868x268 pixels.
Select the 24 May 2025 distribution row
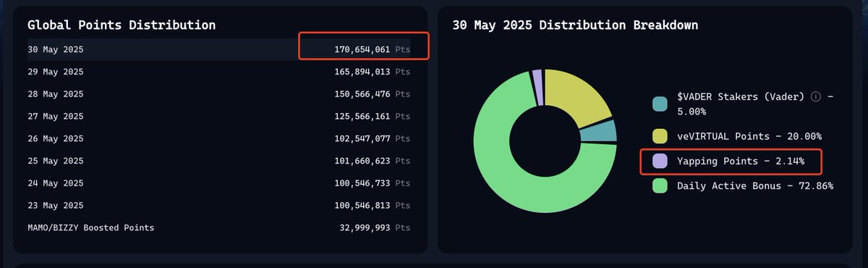coord(219,183)
